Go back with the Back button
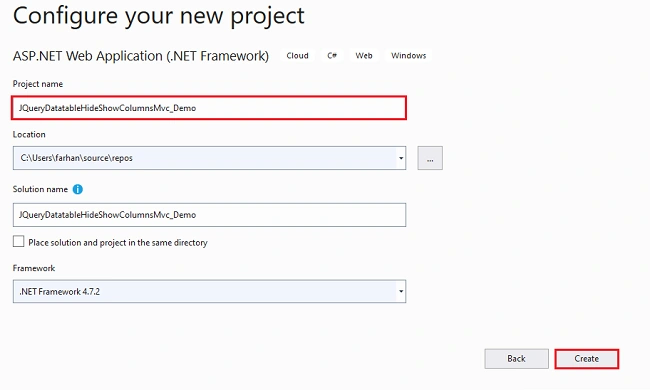Viewport: 650px width, 390px height. [x=517, y=359]
